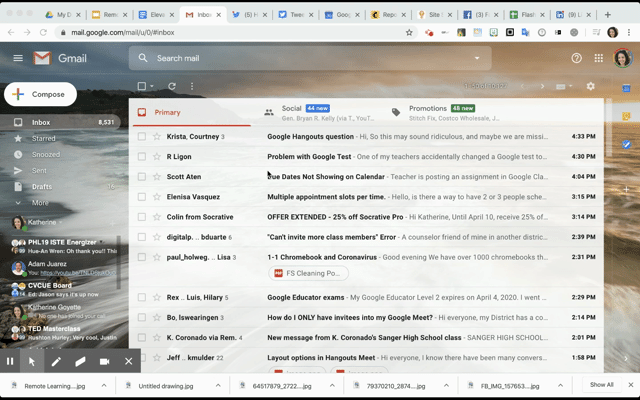This screenshot has height=400, width=640.
Task: Open the Gmail main menu hamburger
Action: (18, 58)
